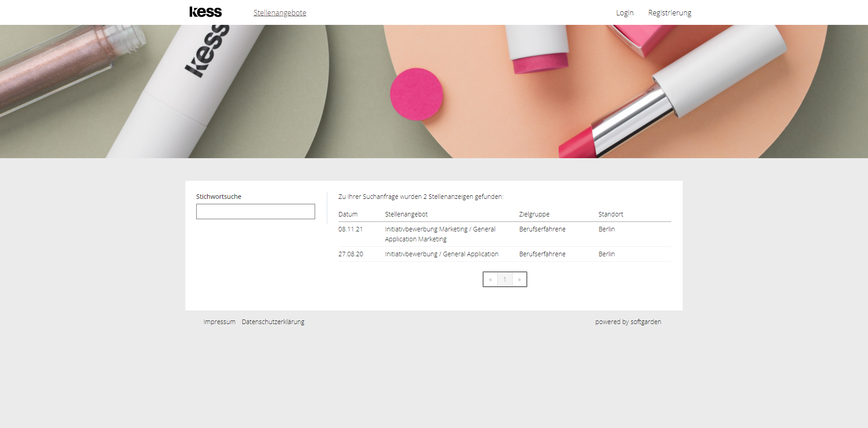The image size is (868, 428).
Task: Go to Registrierung page
Action: click(670, 13)
